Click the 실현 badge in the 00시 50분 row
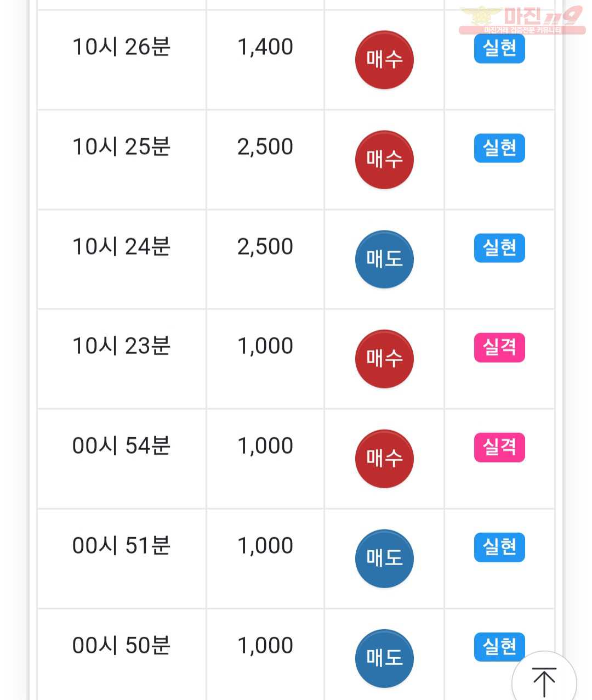The width and height of the screenshot is (592, 700). tap(499, 647)
